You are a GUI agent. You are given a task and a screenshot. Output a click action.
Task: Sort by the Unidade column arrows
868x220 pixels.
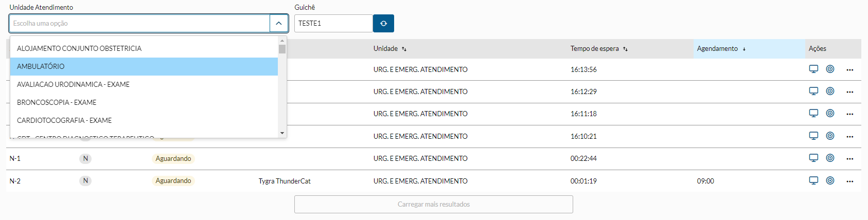point(404,49)
